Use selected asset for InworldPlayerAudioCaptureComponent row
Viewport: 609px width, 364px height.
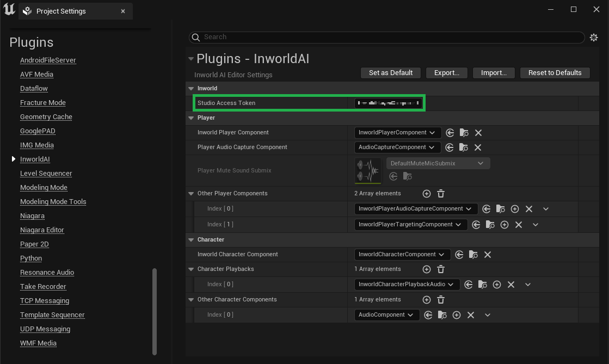(x=486, y=209)
